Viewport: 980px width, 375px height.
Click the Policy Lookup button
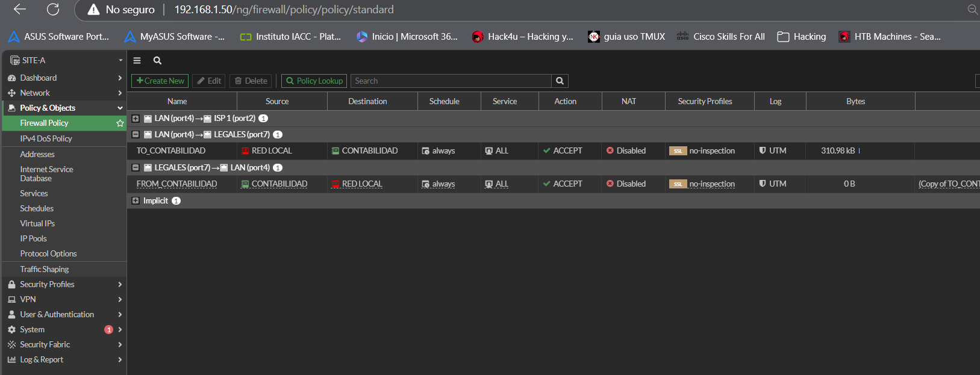(x=314, y=81)
